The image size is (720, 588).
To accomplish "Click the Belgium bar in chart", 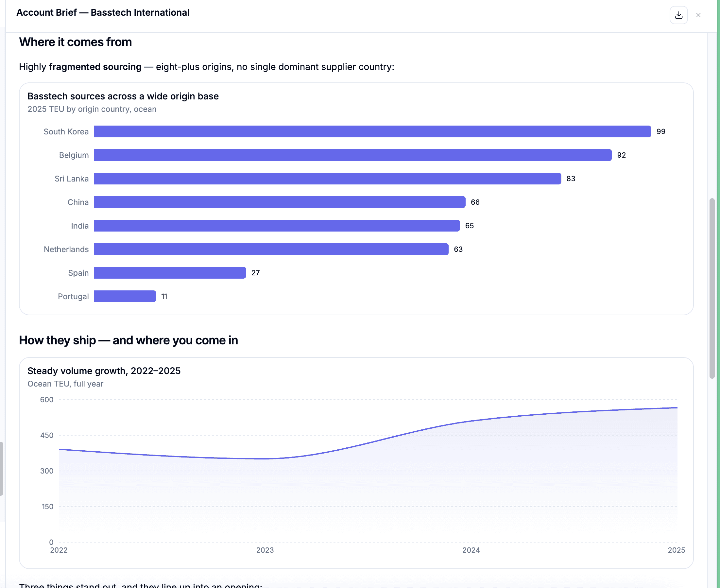I will (x=353, y=155).
